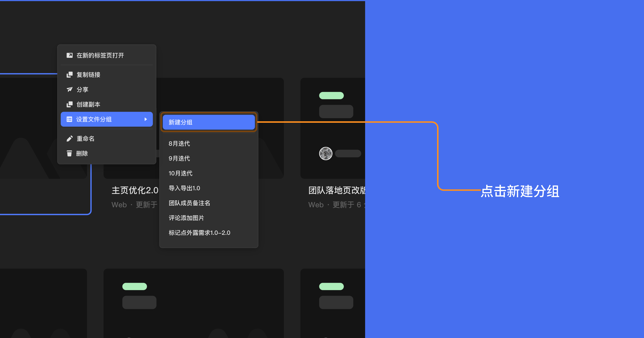Pick the 评论添加图片 group
Screen dimensions: 644x338
208,218
